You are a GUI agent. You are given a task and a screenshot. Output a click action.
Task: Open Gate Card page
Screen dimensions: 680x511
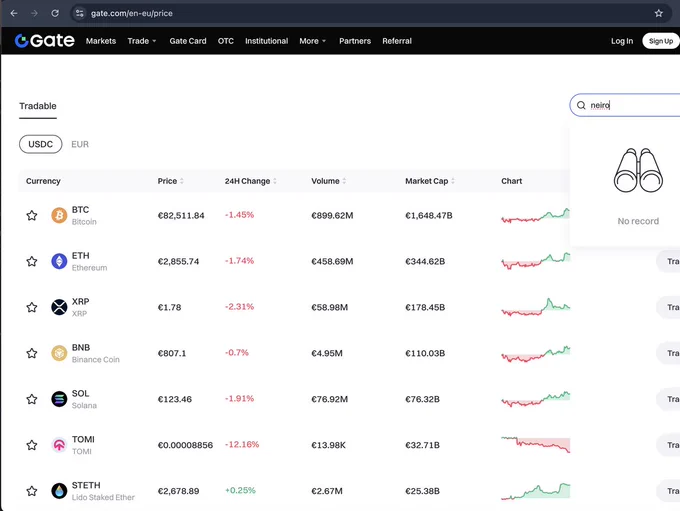click(x=188, y=41)
